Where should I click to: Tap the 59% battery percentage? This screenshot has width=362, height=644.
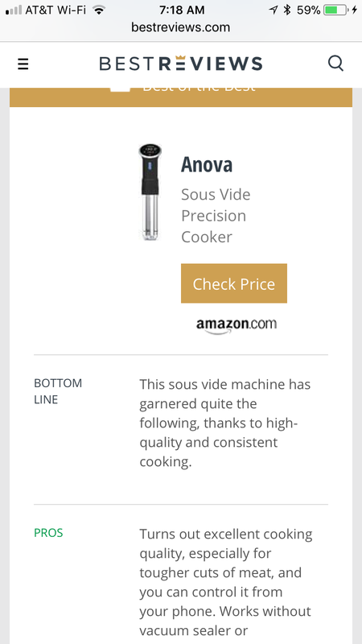pos(308,10)
